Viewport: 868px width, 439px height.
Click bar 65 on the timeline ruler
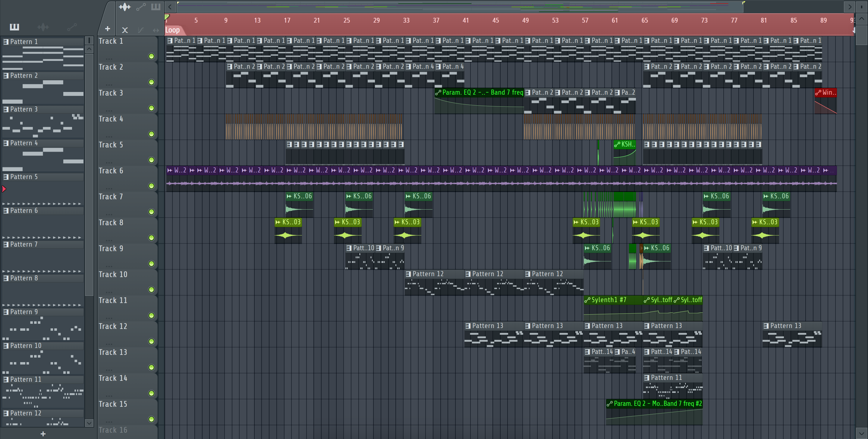[x=645, y=20]
